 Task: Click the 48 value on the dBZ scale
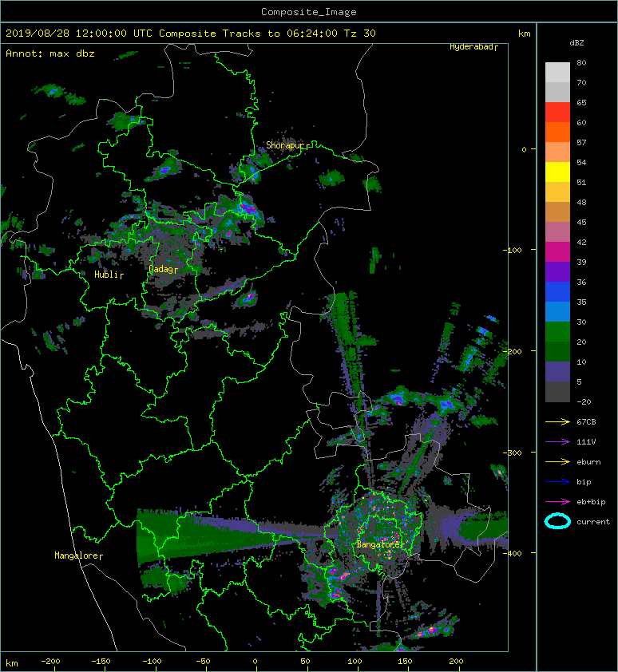tap(581, 202)
